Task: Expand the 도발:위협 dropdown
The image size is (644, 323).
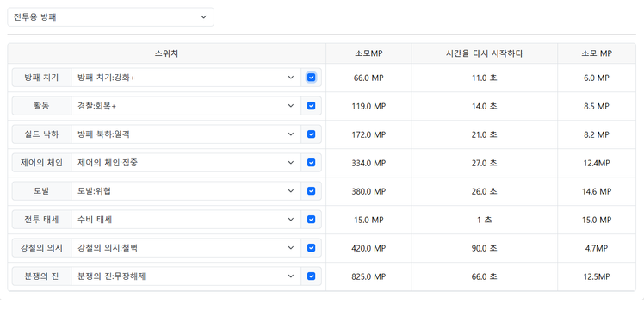Action: (186, 190)
